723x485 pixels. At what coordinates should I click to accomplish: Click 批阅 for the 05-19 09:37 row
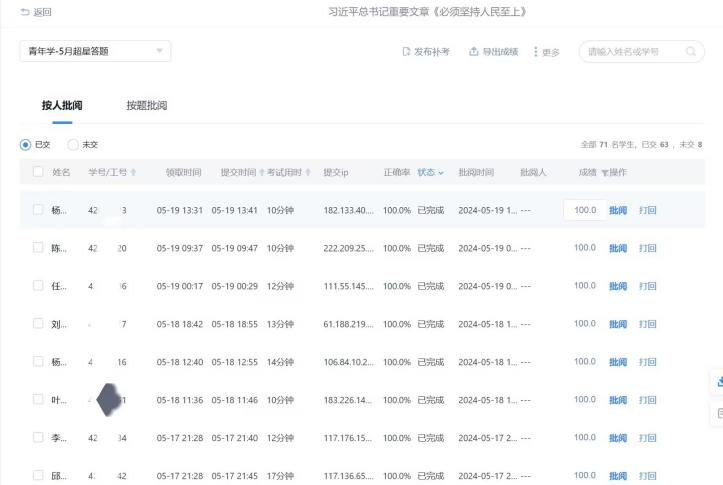click(617, 248)
